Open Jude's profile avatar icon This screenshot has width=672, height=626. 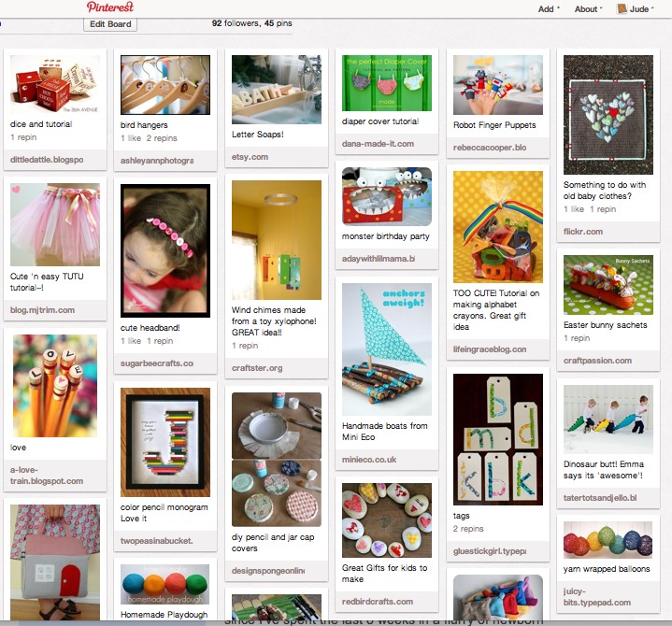point(621,8)
